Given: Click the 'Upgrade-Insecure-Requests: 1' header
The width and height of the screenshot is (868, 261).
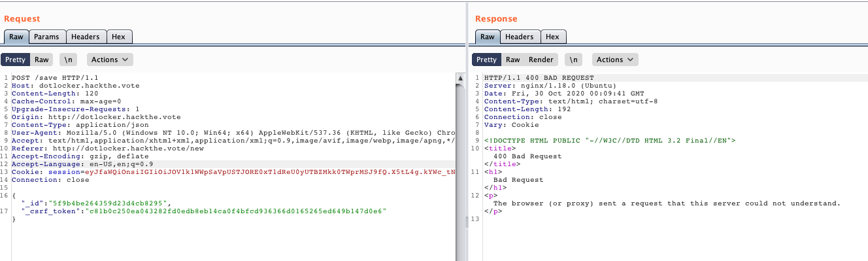Looking at the screenshot, I should pos(75,109).
